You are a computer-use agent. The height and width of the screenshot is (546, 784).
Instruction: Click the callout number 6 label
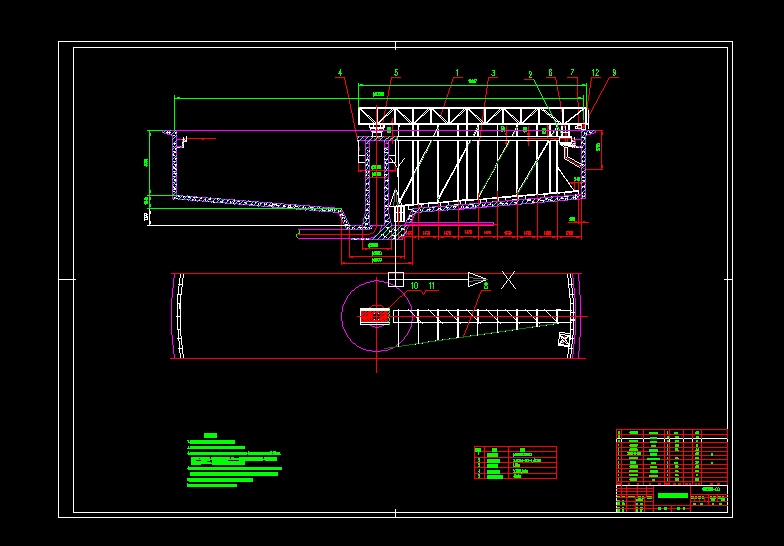tap(550, 73)
